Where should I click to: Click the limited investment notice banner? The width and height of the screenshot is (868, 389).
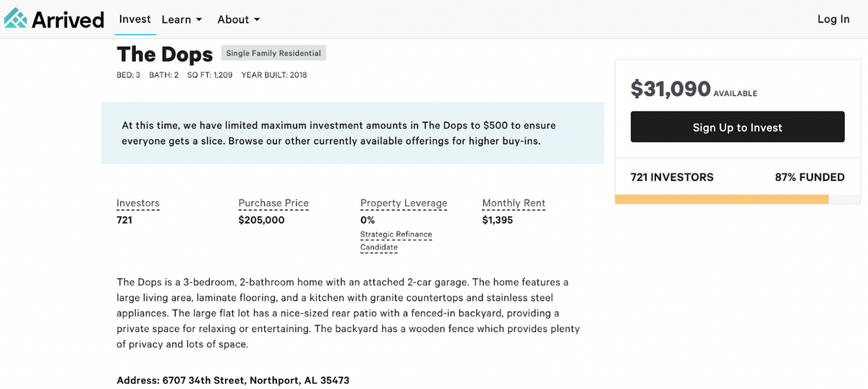352,133
